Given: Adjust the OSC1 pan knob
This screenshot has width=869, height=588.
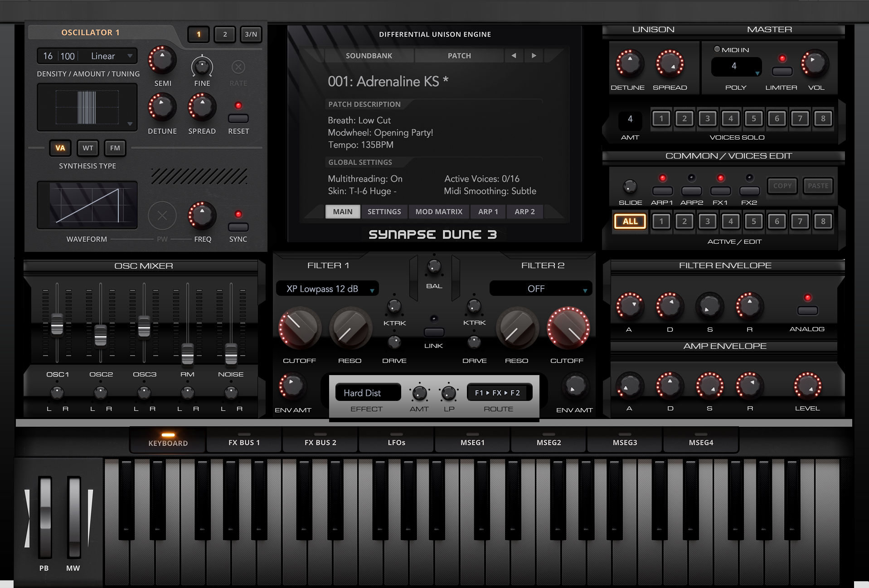Looking at the screenshot, I should (57, 393).
